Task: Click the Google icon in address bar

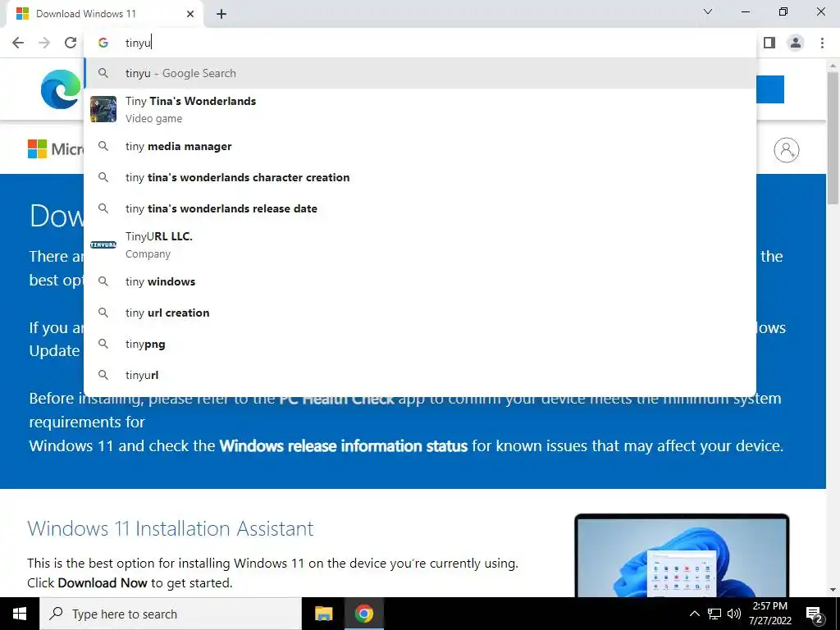Action: (103, 43)
